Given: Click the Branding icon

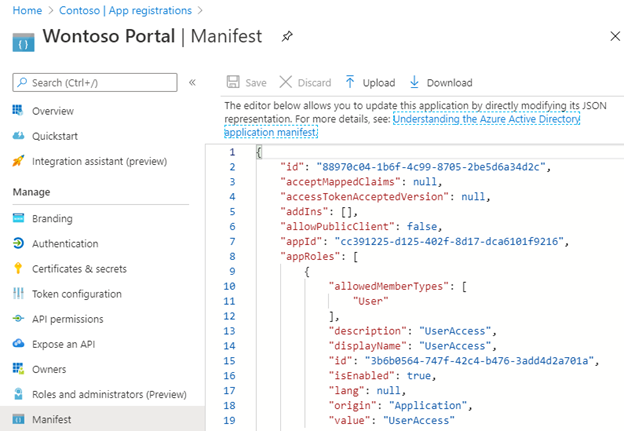Looking at the screenshot, I should [18, 218].
